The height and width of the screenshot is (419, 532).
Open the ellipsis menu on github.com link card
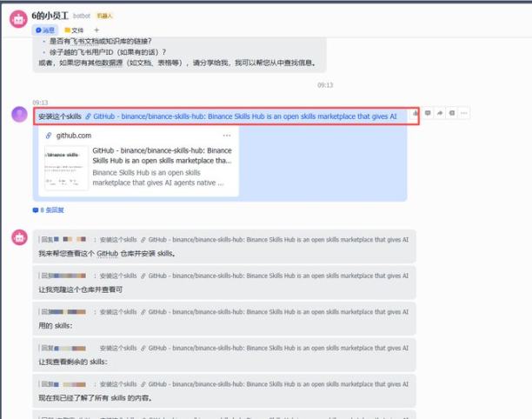[227, 136]
